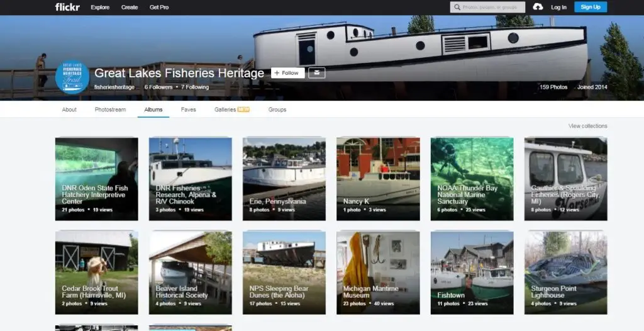Open Beaver Island Historical Society album
This screenshot has height=331, width=644.
point(191,272)
